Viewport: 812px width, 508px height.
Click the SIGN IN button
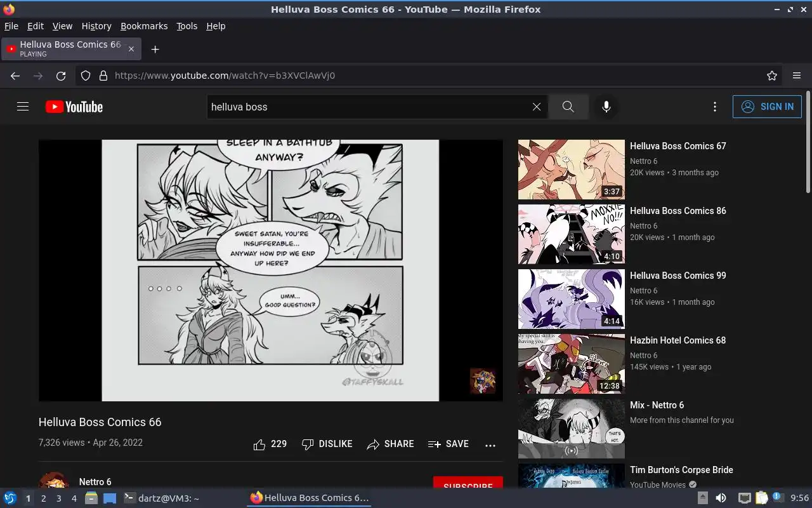(x=767, y=107)
